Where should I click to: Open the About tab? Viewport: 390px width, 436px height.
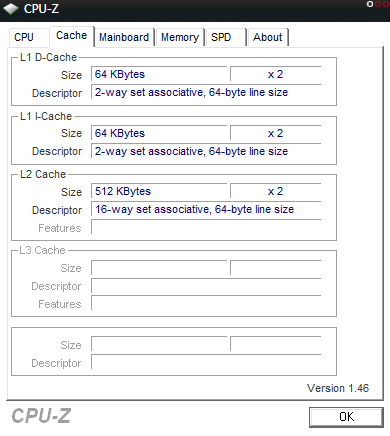pyautogui.click(x=268, y=37)
